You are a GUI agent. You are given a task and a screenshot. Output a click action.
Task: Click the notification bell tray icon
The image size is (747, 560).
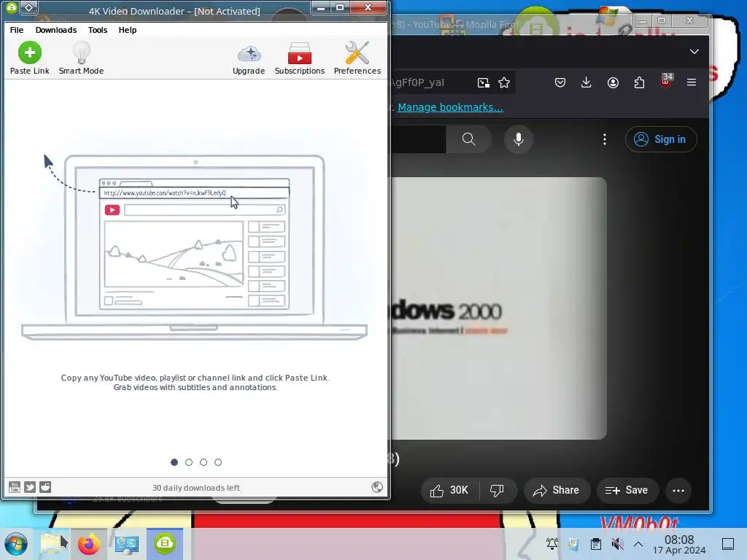552,543
